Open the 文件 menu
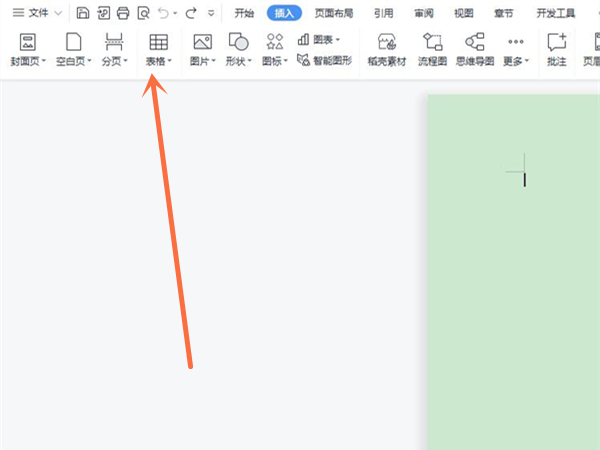 31,13
